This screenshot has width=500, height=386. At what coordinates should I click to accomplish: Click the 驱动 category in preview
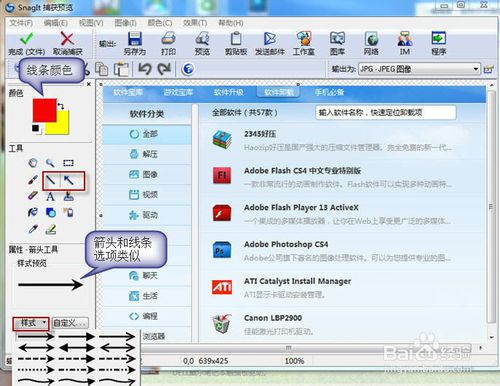point(147,215)
